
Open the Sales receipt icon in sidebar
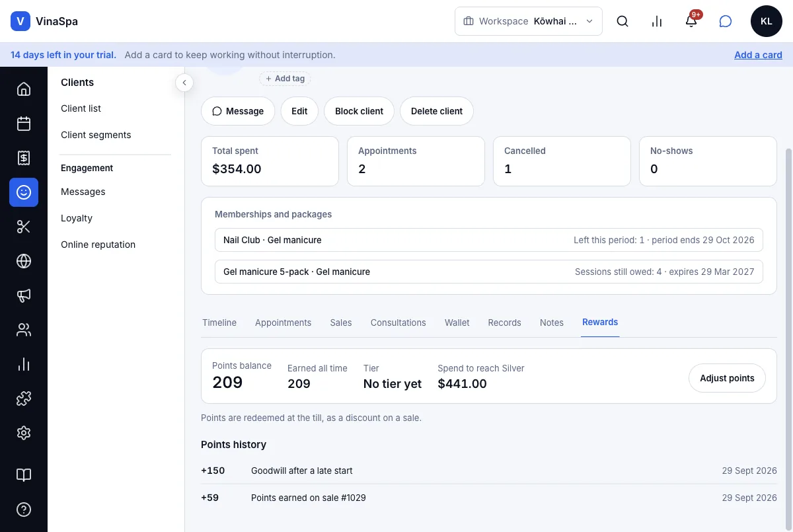pos(24,158)
